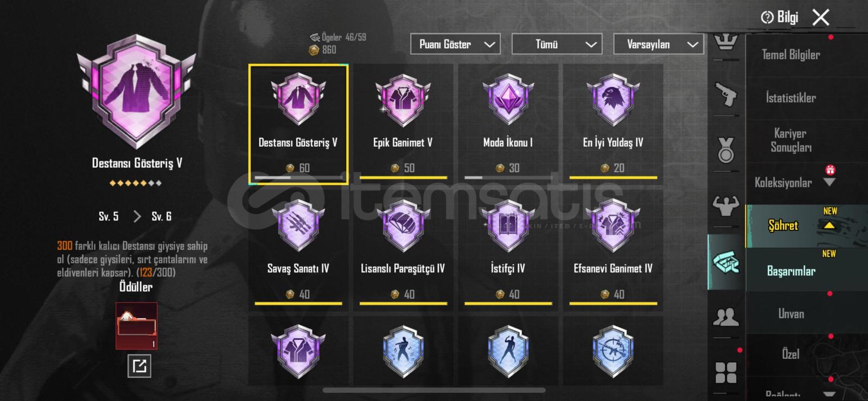This screenshot has height=401, width=868.
Task: Select the four-squares grid sidebar icon
Action: 726,372
